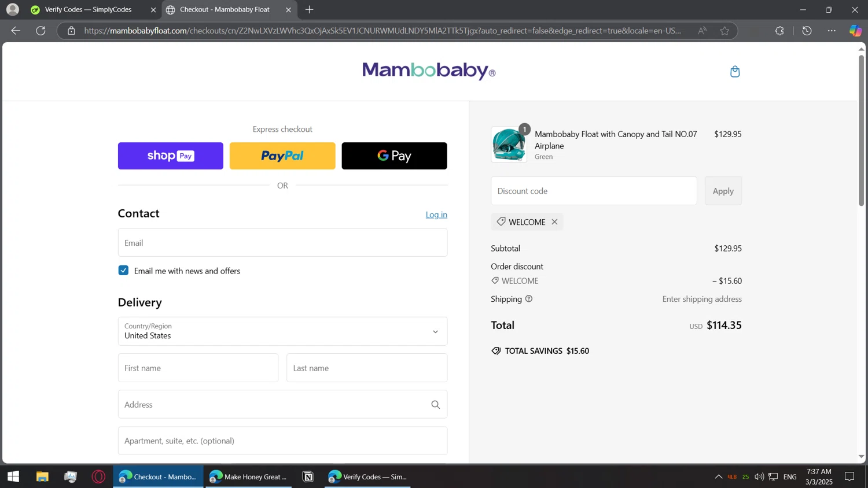The height and width of the screenshot is (488, 868).
Task: Open Windows Start menu
Action: (x=13, y=476)
